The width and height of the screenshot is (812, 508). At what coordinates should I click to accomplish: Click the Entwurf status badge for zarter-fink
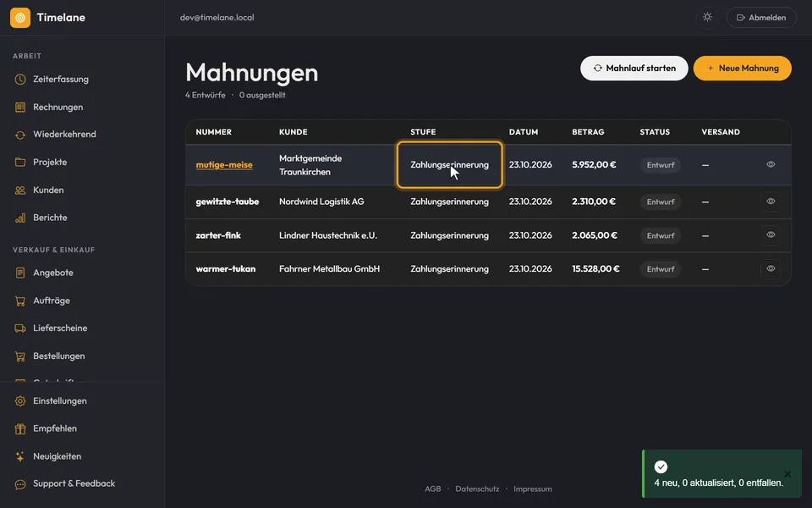tap(661, 235)
